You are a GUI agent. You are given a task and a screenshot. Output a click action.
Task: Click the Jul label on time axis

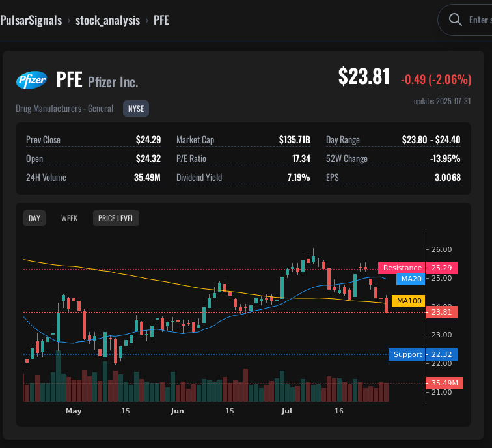(287, 411)
